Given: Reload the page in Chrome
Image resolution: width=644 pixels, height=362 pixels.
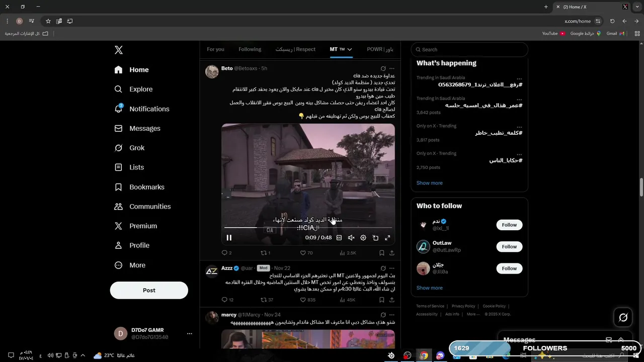Looking at the screenshot, I should [x=612, y=21].
